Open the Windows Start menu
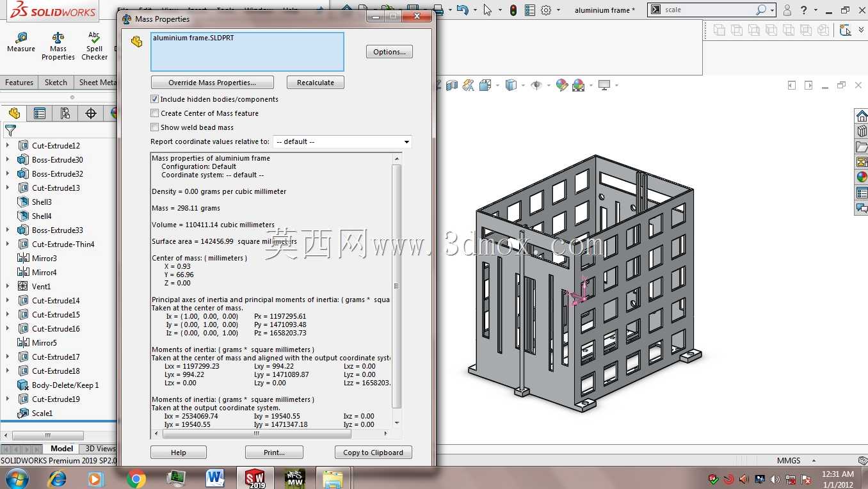Viewport: 868px width, 489px height. pos(16,478)
